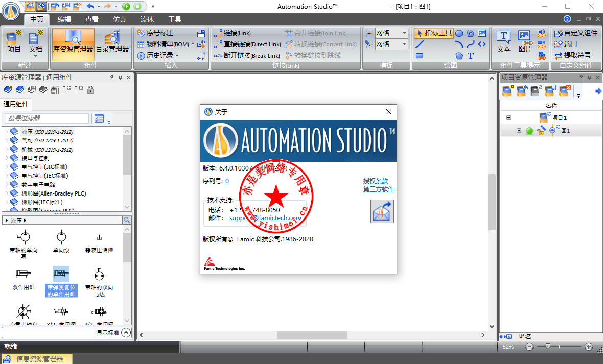Insert an image with the drawing picture tool
Screen dimensions: 603x364
point(482,34)
